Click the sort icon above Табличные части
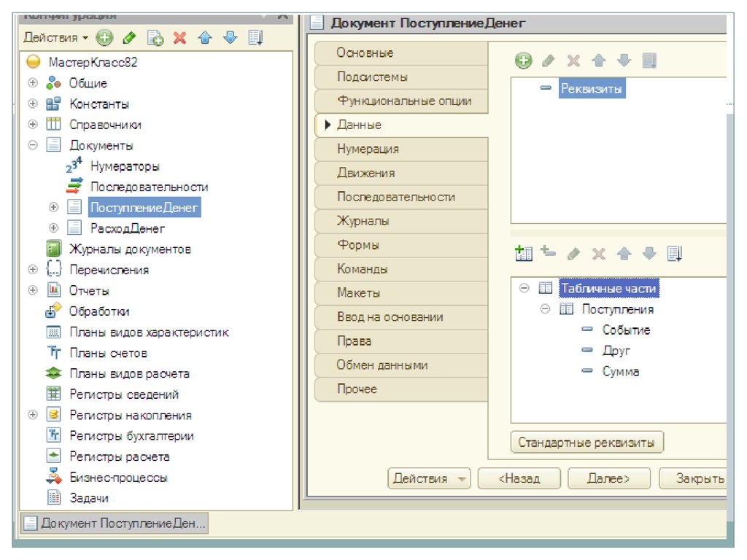Image resolution: width=747 pixels, height=560 pixels. click(x=675, y=253)
